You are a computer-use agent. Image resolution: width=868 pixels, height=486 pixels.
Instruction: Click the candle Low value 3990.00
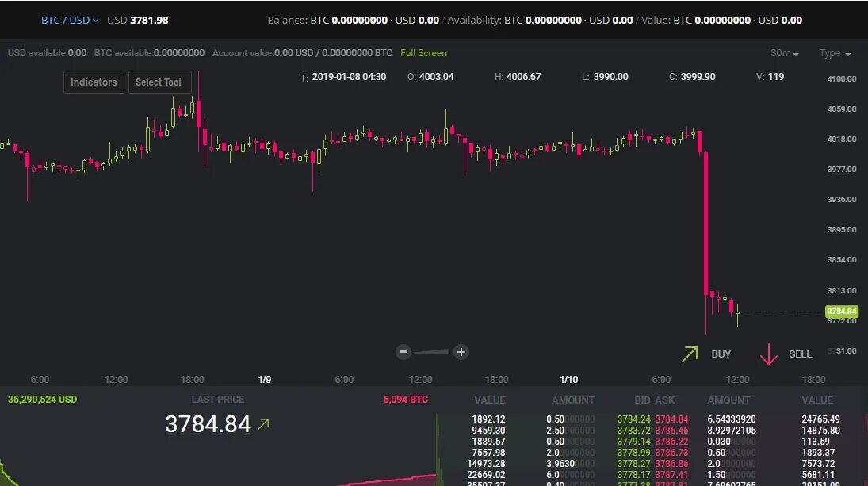click(x=610, y=77)
